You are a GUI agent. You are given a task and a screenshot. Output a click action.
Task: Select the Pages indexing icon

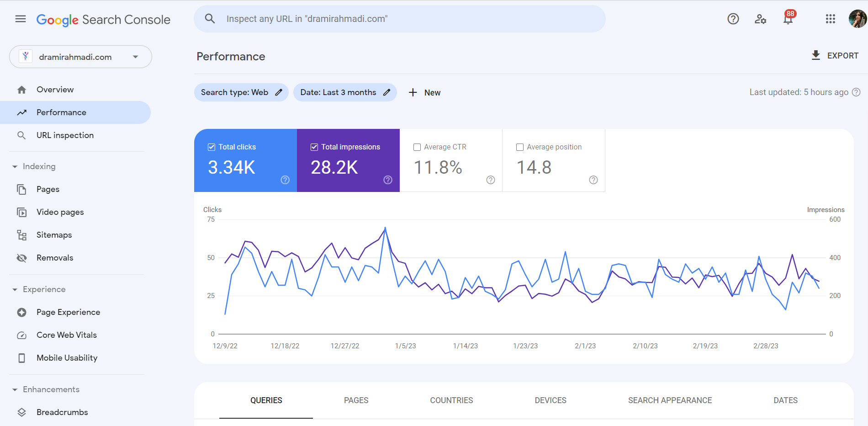[x=21, y=189]
